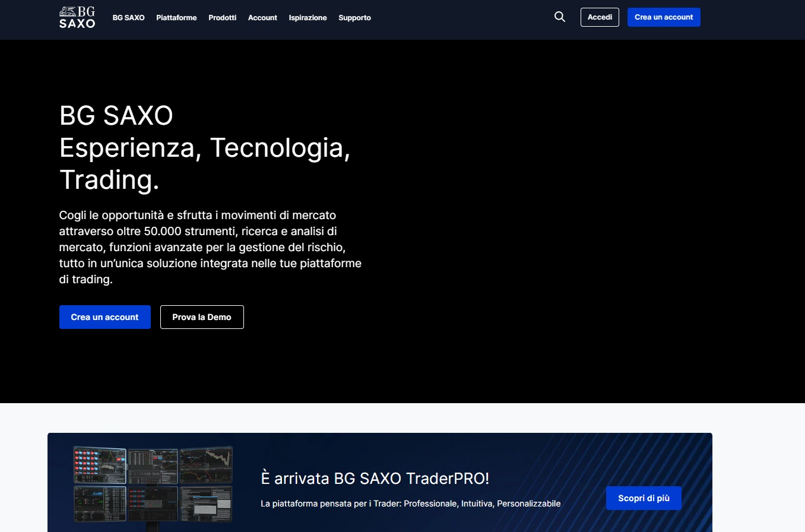805x532 pixels.
Task: Open the BG SAXO menu item
Action: (129, 18)
